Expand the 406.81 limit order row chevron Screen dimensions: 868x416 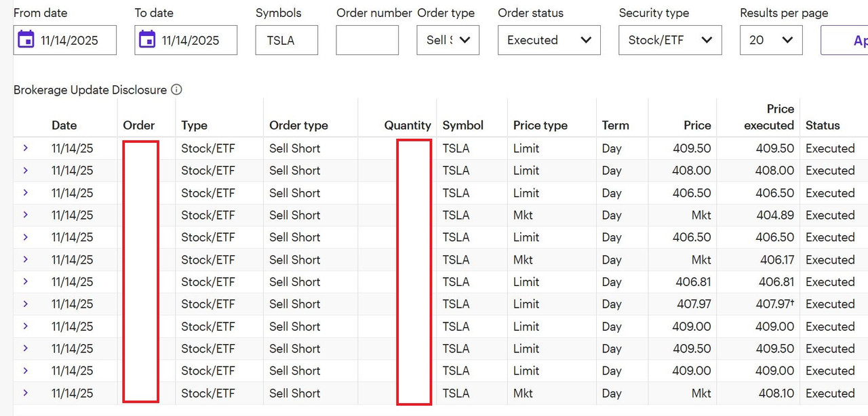(26, 282)
